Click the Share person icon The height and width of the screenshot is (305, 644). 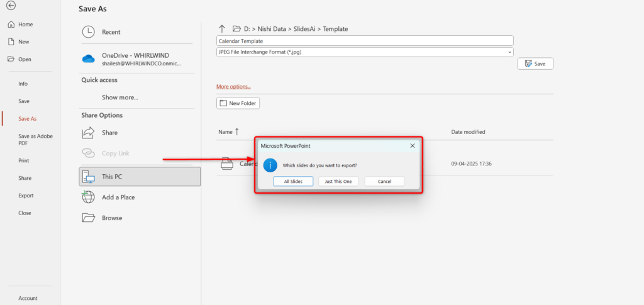click(89, 133)
